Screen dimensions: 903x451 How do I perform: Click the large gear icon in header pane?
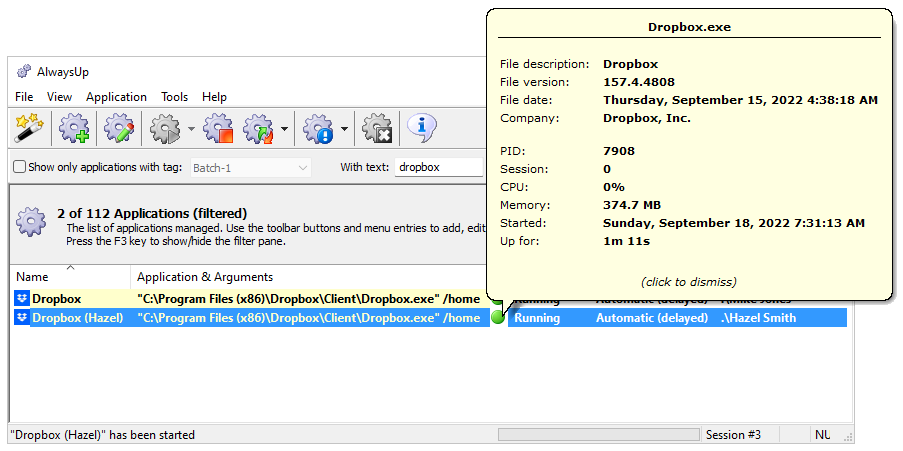click(x=29, y=222)
